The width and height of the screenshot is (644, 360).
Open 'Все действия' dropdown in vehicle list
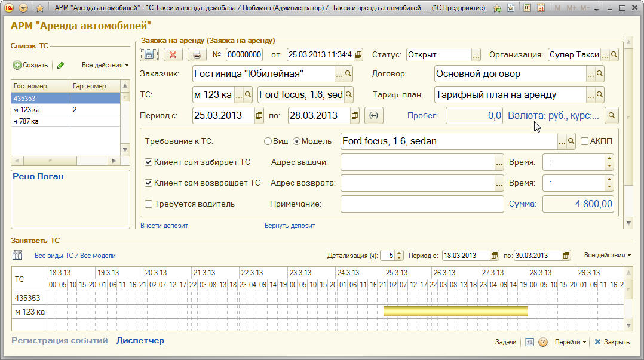105,65
